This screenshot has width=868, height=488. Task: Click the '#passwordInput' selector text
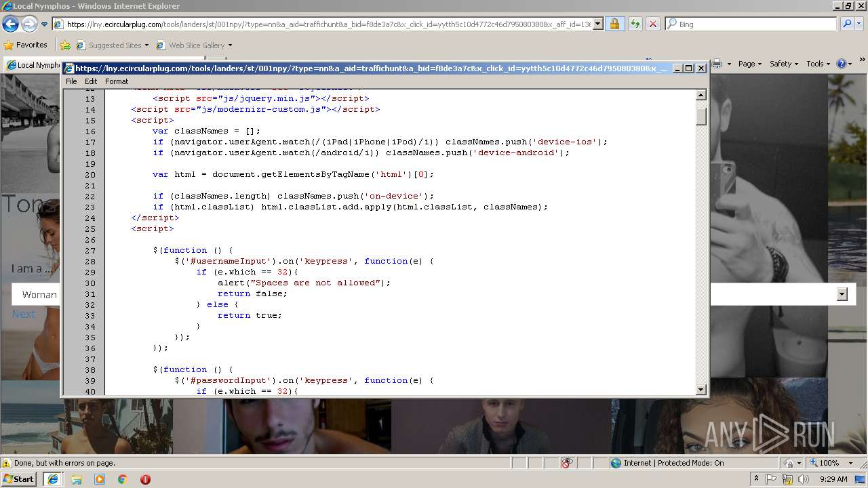pos(229,381)
